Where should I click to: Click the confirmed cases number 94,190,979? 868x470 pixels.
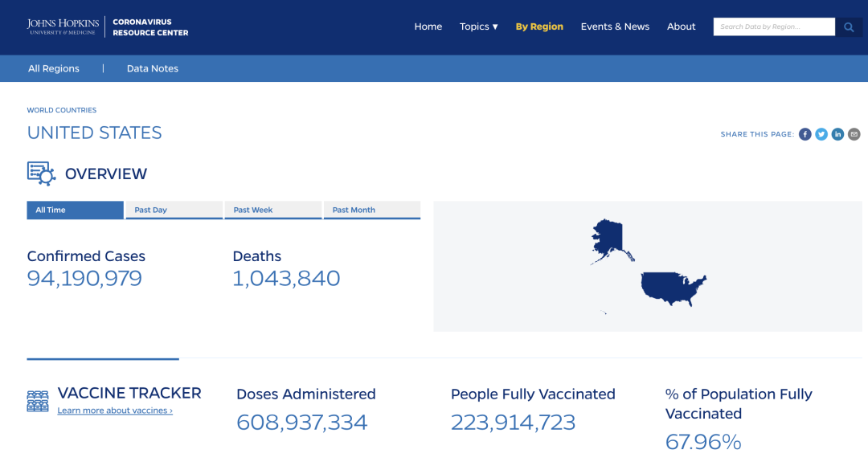pyautogui.click(x=84, y=278)
